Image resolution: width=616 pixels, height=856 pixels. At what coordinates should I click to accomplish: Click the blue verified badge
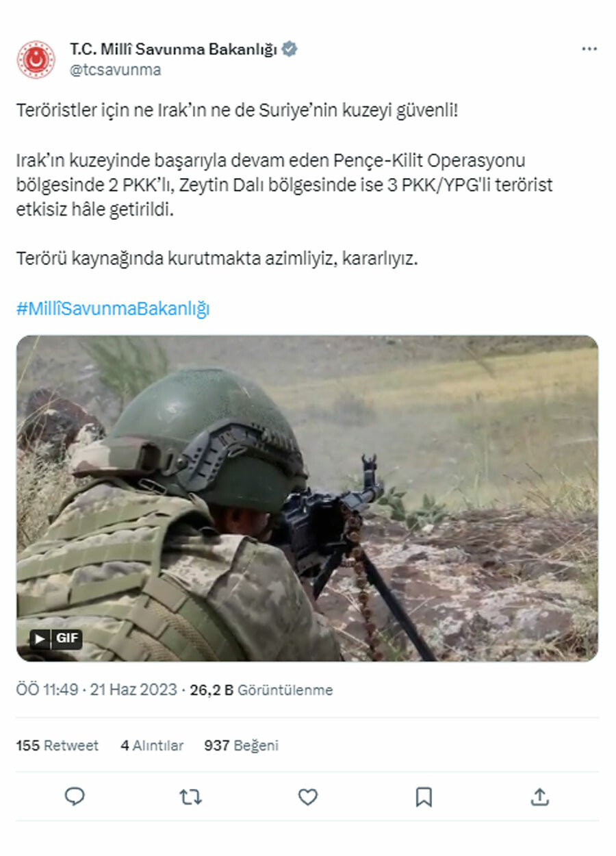click(x=290, y=49)
